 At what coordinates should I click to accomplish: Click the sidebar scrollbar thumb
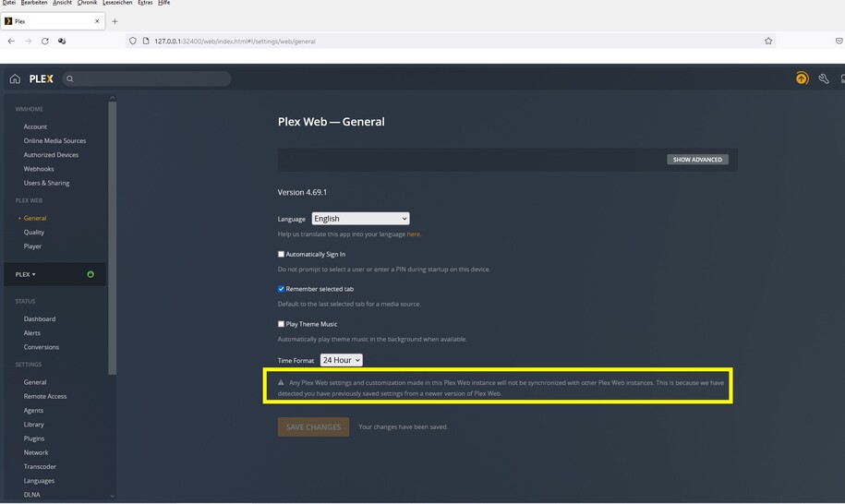coord(112,238)
